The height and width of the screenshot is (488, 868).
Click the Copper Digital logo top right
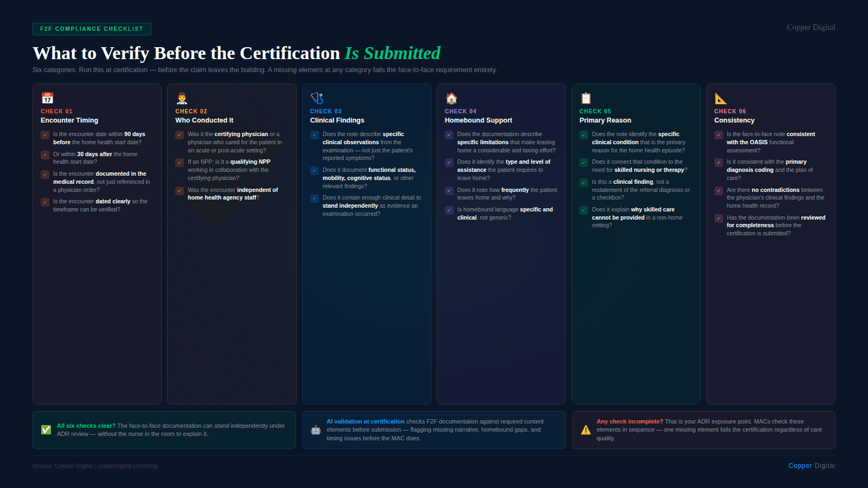pyautogui.click(x=811, y=27)
